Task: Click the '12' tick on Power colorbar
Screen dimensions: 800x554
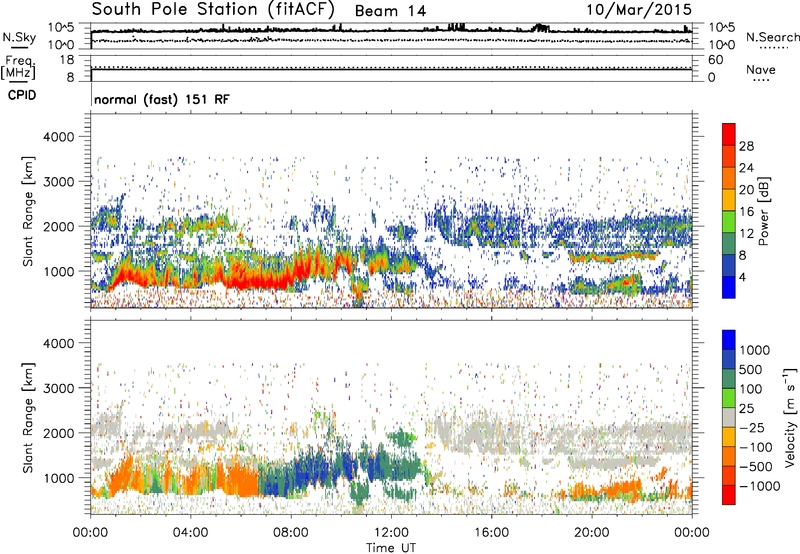Action: coord(746,234)
